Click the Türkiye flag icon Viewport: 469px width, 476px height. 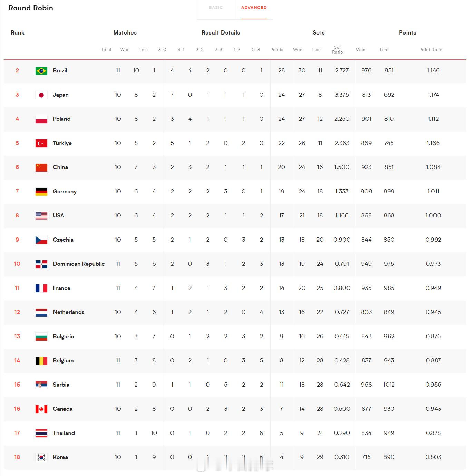pyautogui.click(x=41, y=143)
